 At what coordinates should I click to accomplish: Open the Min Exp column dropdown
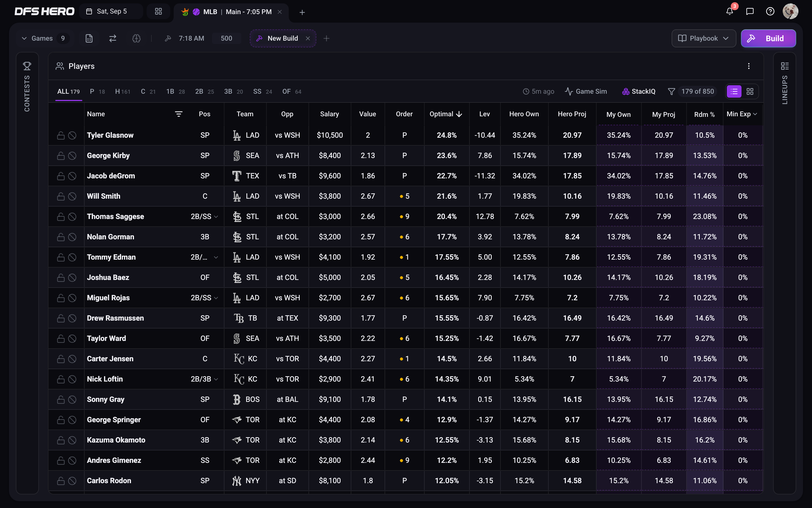click(x=755, y=114)
